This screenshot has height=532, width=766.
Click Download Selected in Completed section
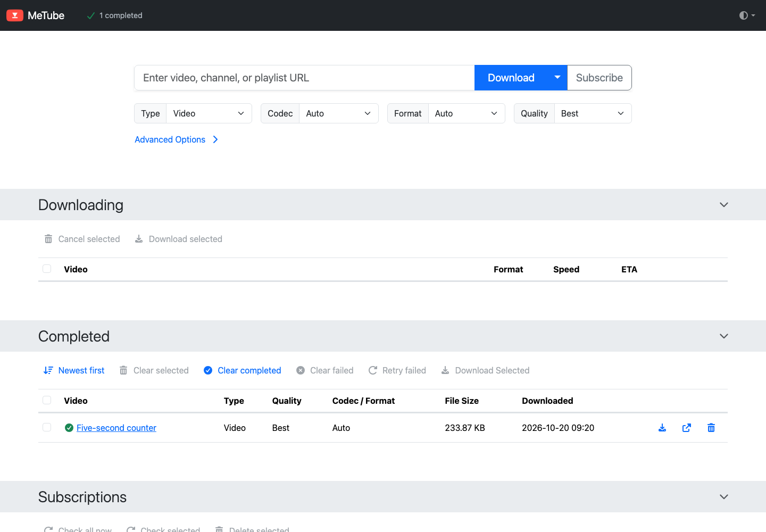click(x=485, y=370)
